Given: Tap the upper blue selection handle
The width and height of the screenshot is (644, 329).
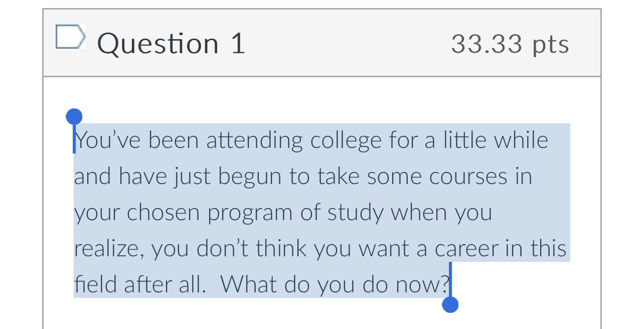Looking at the screenshot, I should [74, 116].
